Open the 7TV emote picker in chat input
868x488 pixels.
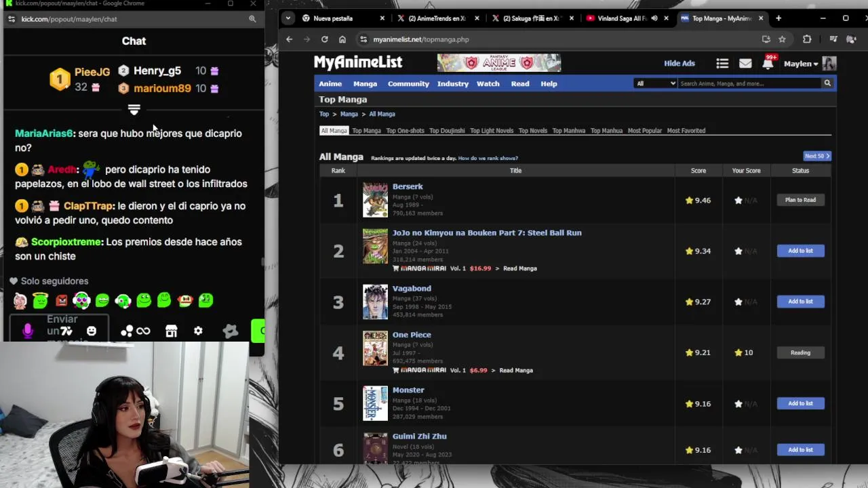[x=66, y=331]
